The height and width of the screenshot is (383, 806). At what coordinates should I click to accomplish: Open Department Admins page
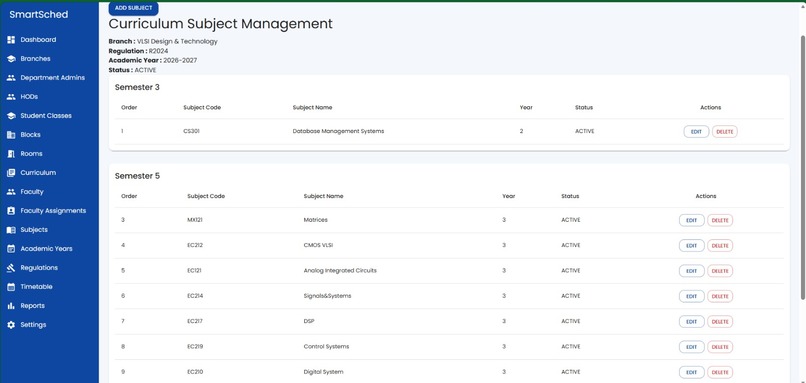click(49, 78)
